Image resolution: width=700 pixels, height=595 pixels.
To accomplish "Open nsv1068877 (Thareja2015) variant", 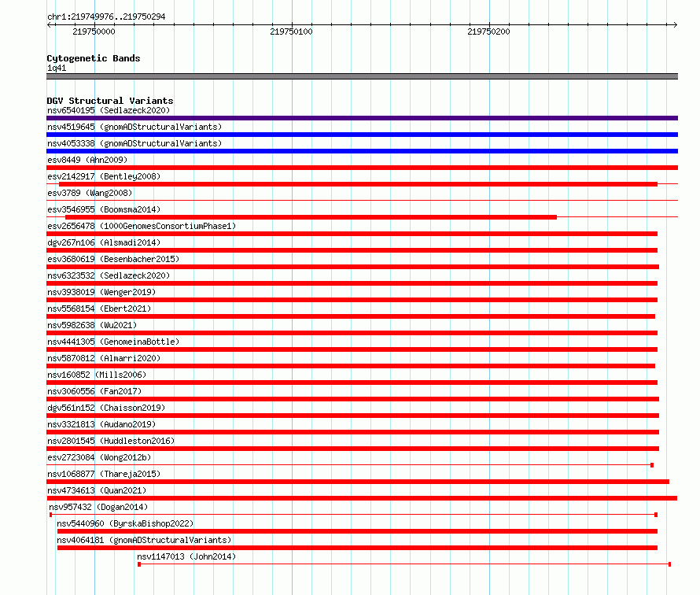I will (x=104, y=474).
